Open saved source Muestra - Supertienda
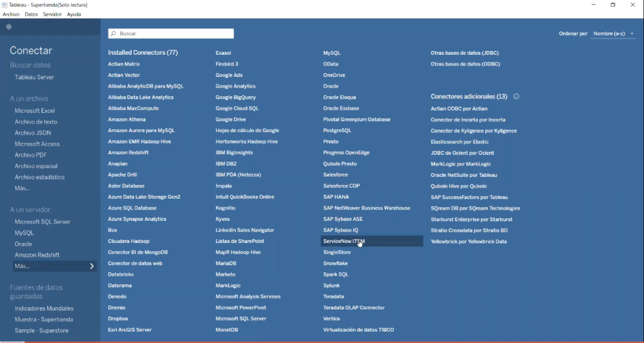This screenshot has width=644, height=343. (44, 320)
